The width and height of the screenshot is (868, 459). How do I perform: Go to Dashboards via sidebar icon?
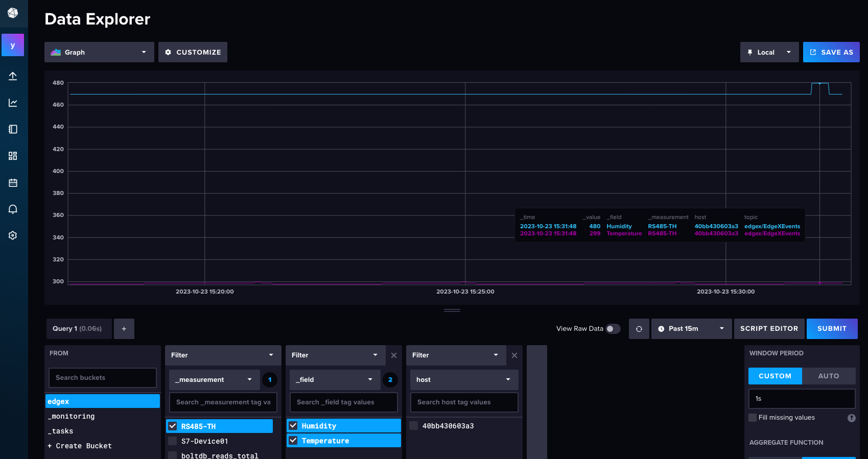(13, 156)
